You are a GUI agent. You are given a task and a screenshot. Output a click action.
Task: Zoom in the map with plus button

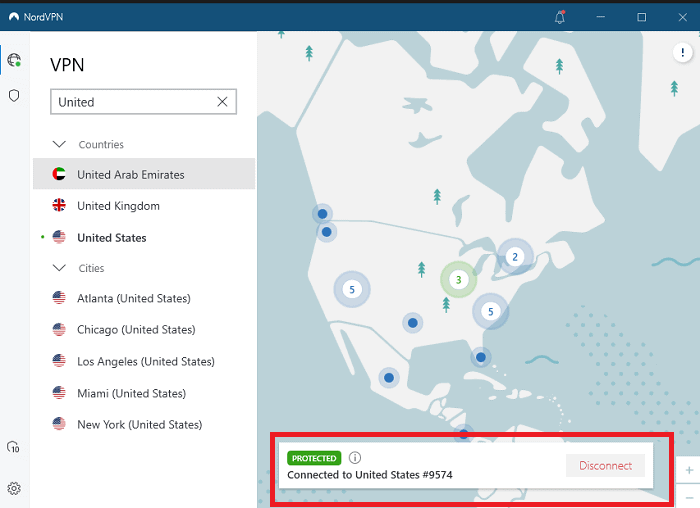point(689,469)
